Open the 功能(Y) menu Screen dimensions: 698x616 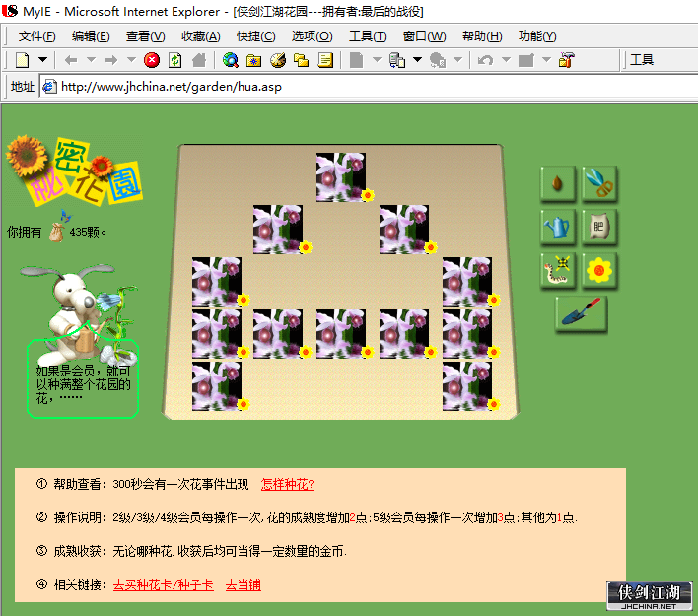(537, 36)
